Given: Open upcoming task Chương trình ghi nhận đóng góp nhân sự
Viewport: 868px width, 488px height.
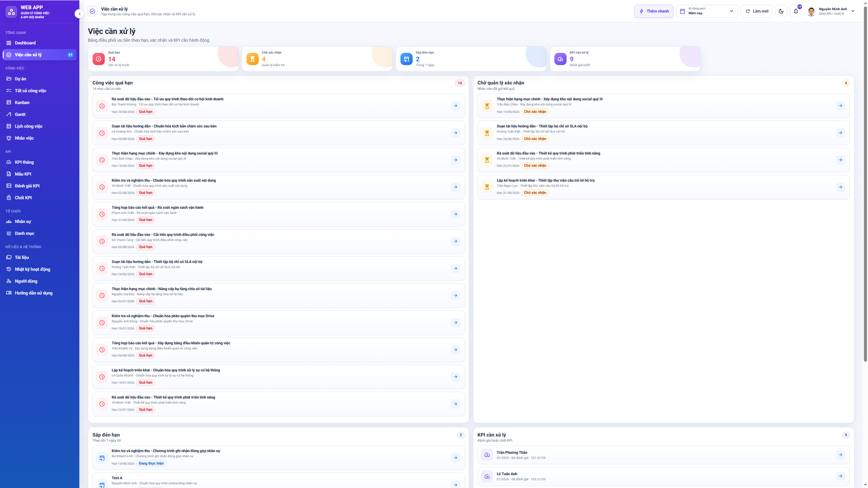Looking at the screenshot, I should [279, 458].
